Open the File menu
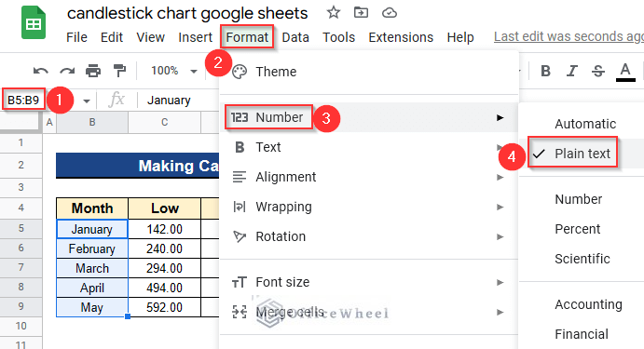 point(76,37)
